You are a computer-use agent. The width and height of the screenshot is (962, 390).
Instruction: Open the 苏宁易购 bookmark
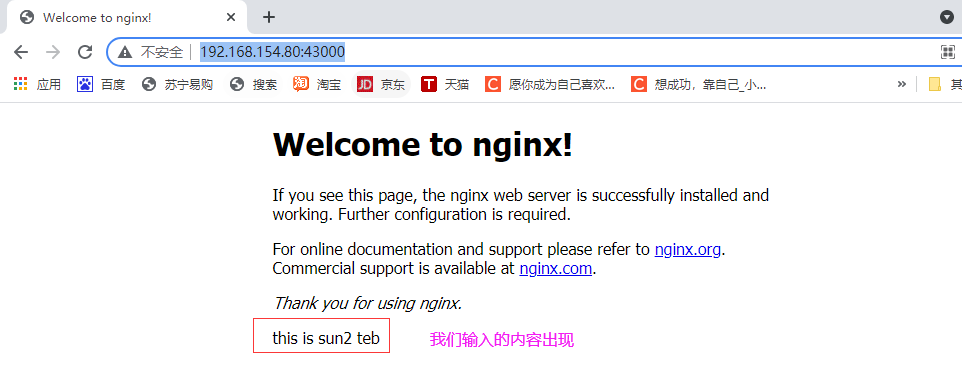pos(177,85)
